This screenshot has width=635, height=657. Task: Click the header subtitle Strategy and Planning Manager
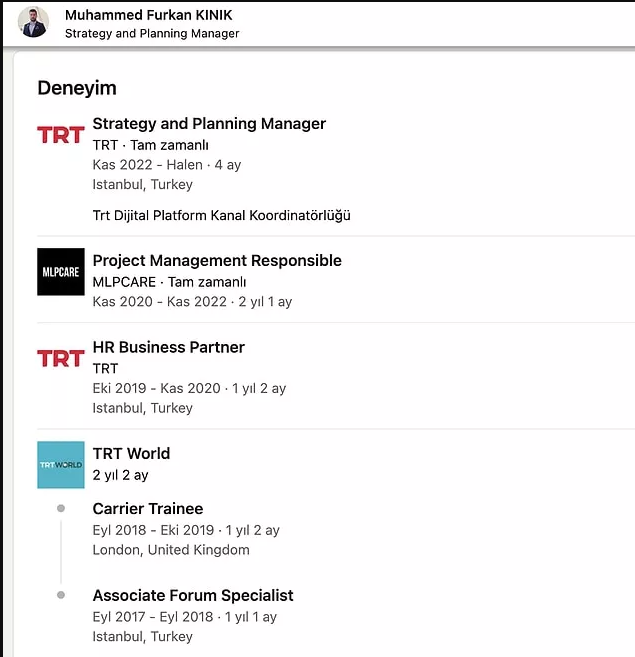(152, 33)
